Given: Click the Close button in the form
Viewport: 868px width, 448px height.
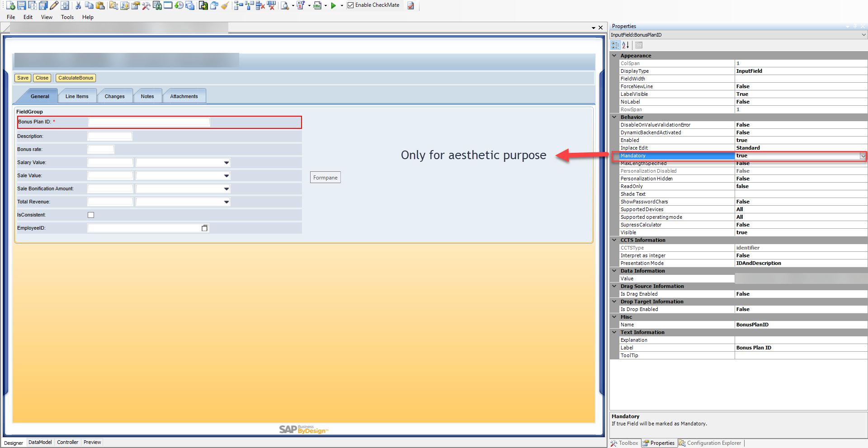Looking at the screenshot, I should 42,78.
